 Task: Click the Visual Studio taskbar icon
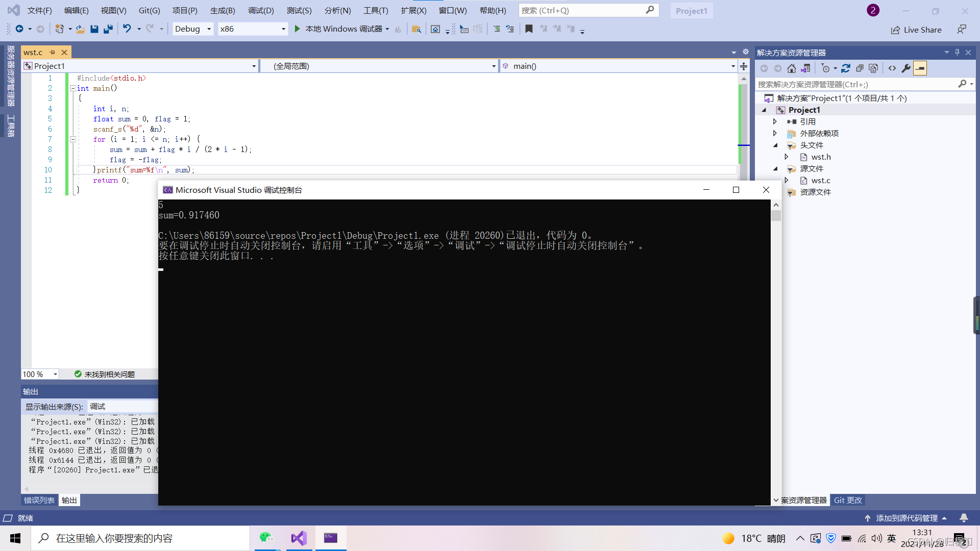[299, 538]
